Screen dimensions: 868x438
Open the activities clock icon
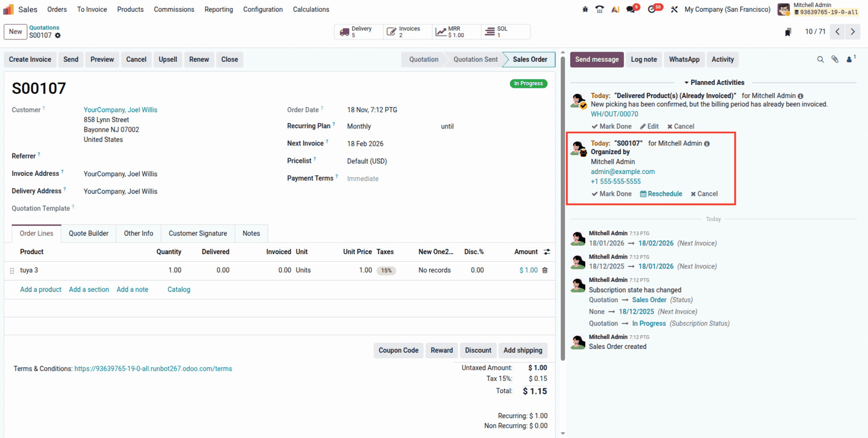pyautogui.click(x=652, y=10)
